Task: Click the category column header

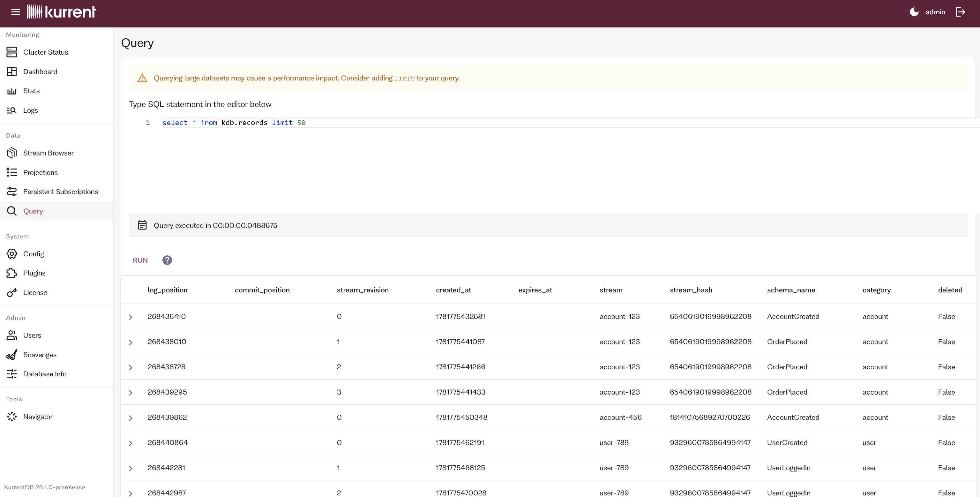Action: pyautogui.click(x=876, y=290)
